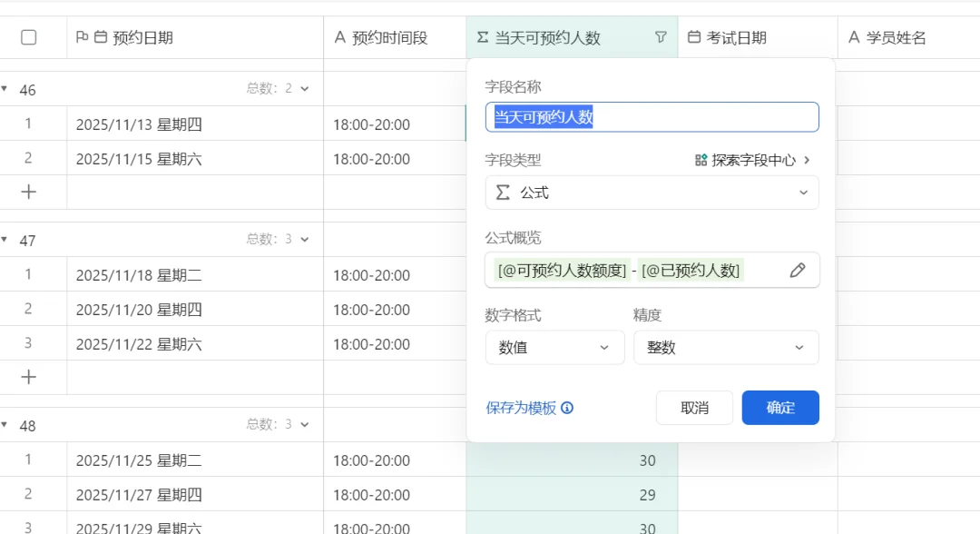The height and width of the screenshot is (534, 980).
Task: Click the 保存为模板 link
Action: click(521, 408)
